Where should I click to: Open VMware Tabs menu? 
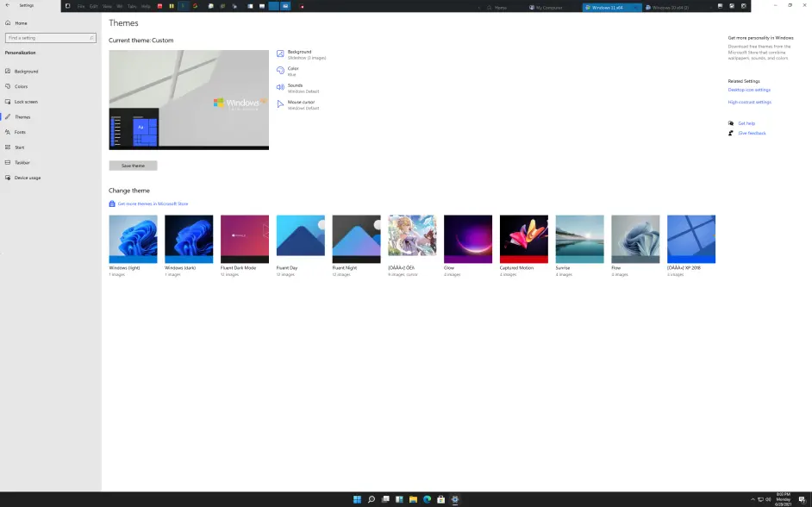[132, 6]
